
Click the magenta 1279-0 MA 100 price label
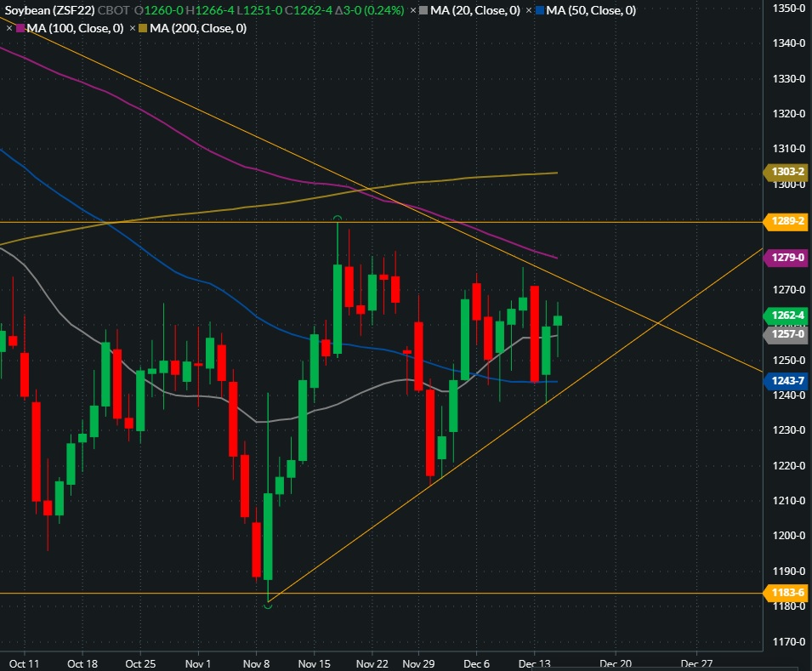[x=785, y=257]
